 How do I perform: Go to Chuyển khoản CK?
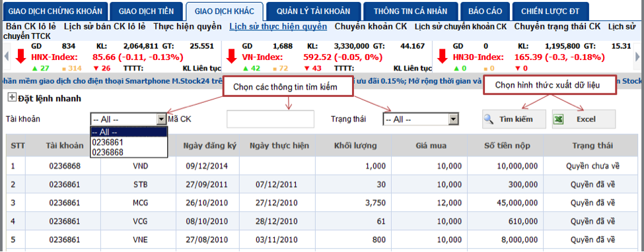(x=371, y=26)
